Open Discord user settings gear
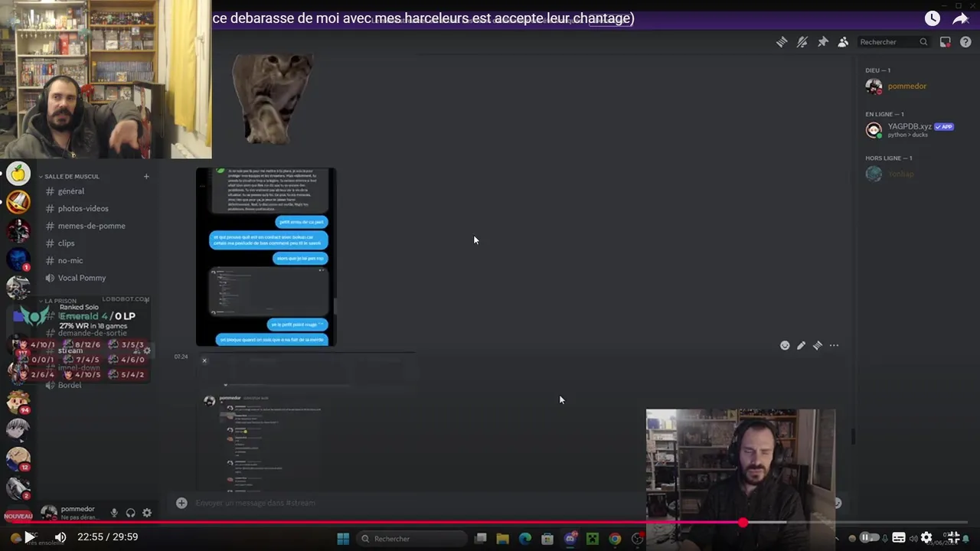Image resolution: width=980 pixels, height=551 pixels. pos(147,513)
